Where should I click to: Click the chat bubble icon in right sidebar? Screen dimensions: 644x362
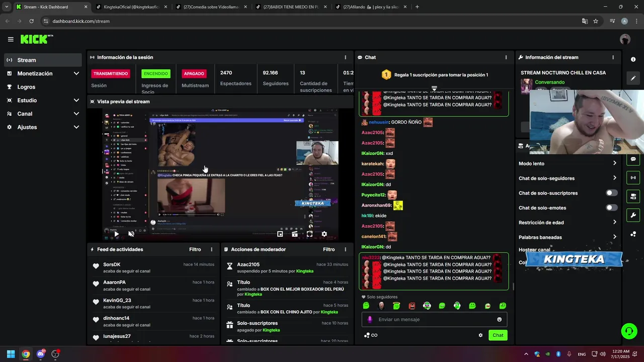click(633, 159)
